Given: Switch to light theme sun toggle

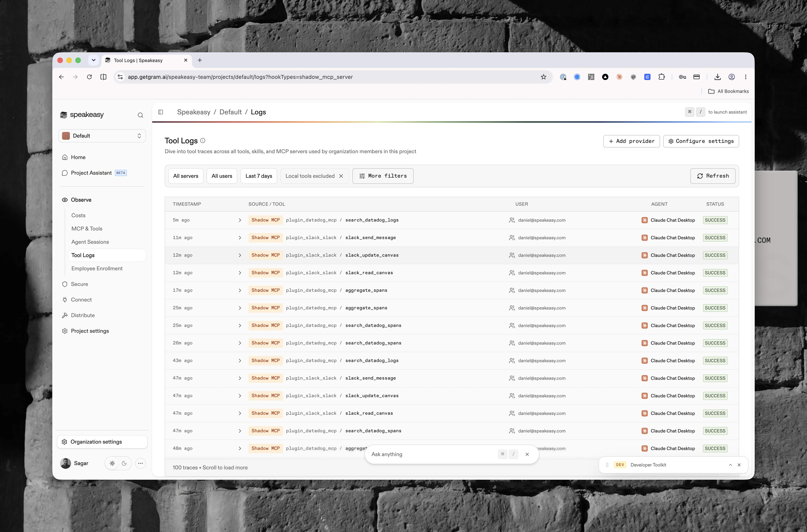Looking at the screenshot, I should point(112,463).
